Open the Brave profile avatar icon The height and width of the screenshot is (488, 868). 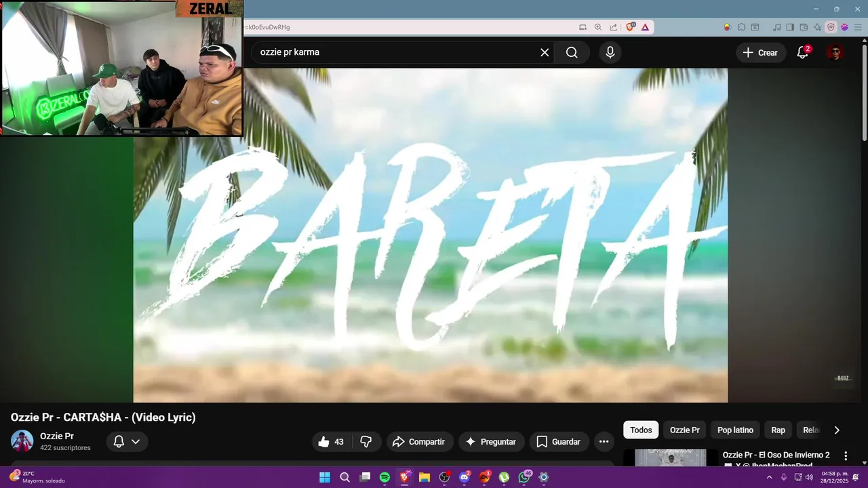844,27
